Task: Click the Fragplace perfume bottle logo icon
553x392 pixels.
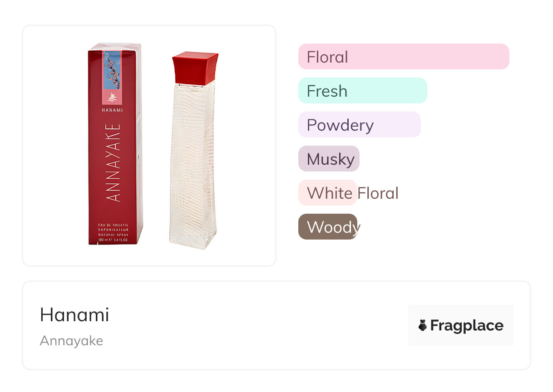Action: [423, 325]
